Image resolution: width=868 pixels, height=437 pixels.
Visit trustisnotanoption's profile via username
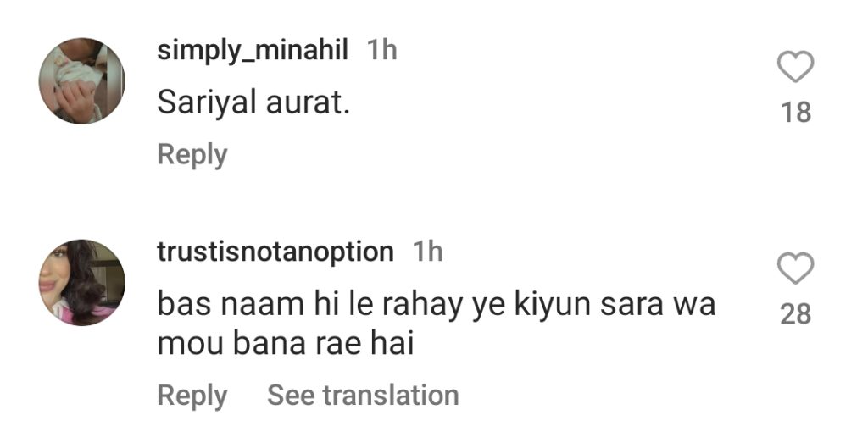275,252
